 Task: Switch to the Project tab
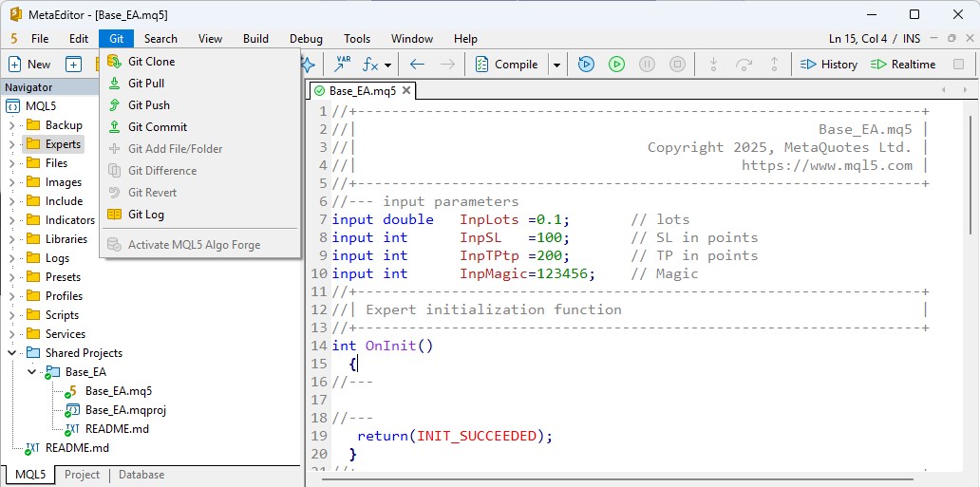tap(82, 475)
